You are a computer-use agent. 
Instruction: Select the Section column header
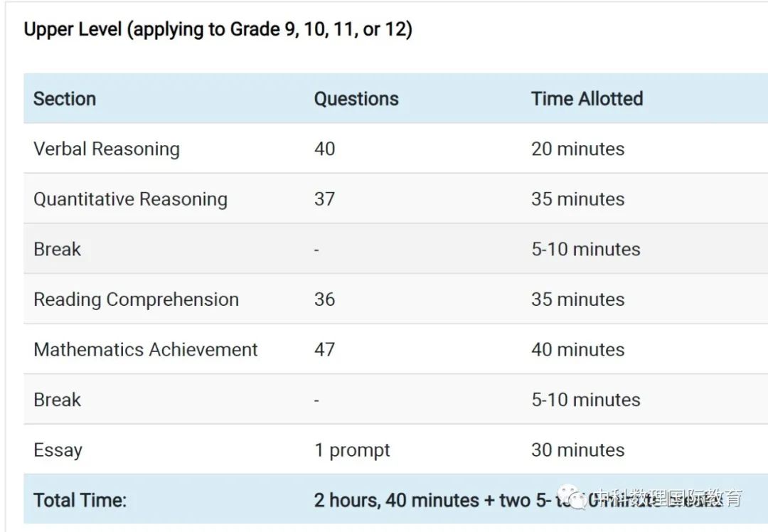point(65,98)
